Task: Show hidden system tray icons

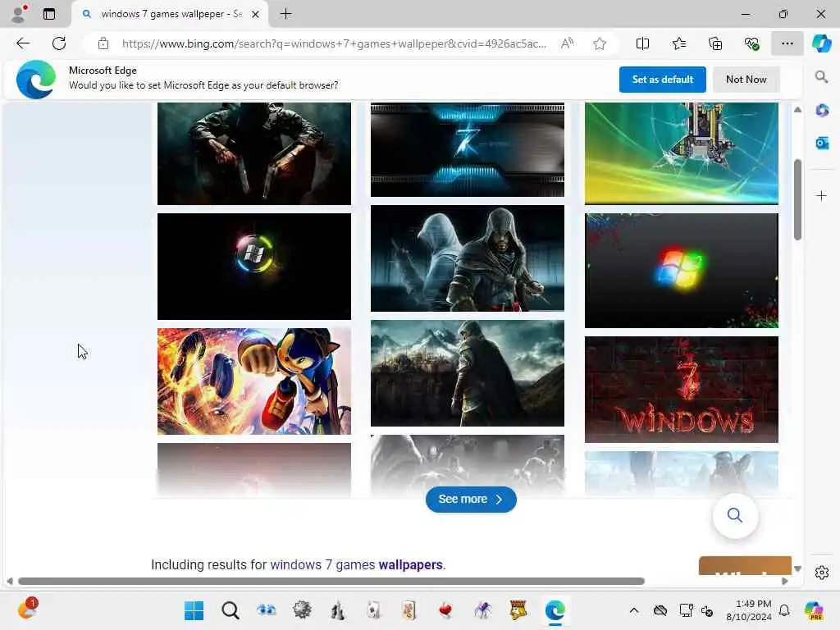Action: (634, 610)
